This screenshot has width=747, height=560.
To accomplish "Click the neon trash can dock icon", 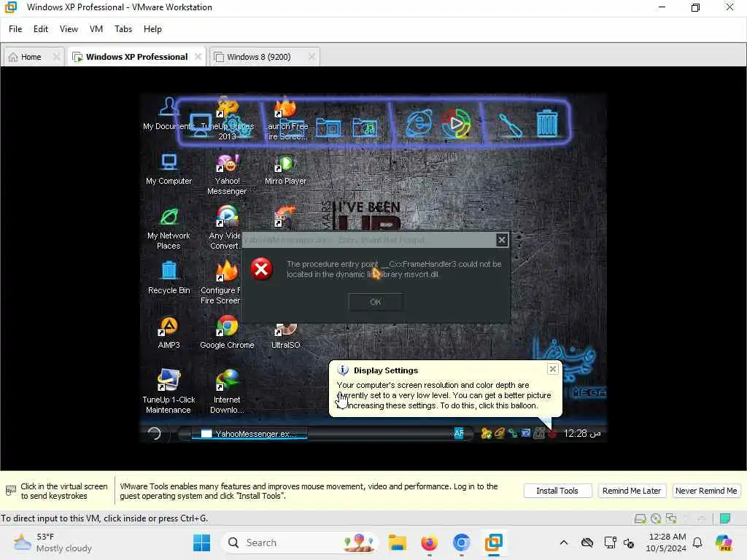I will 546,122.
